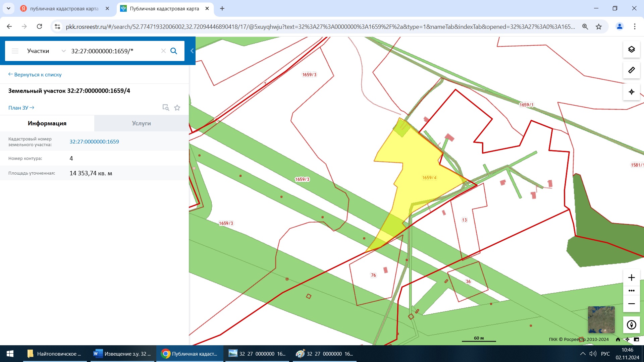Image resolution: width=644 pixels, height=362 pixels.
Task: Collapse the left information panel
Action: 192,51
